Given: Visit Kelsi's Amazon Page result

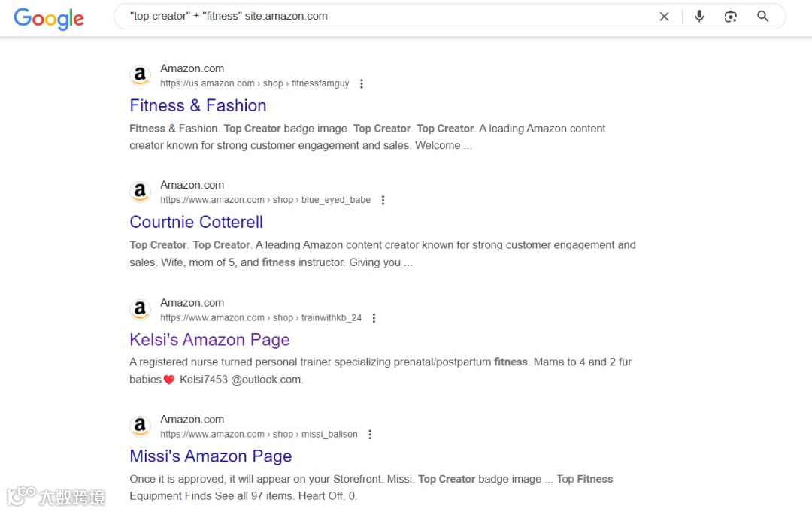Looking at the screenshot, I should tap(210, 340).
